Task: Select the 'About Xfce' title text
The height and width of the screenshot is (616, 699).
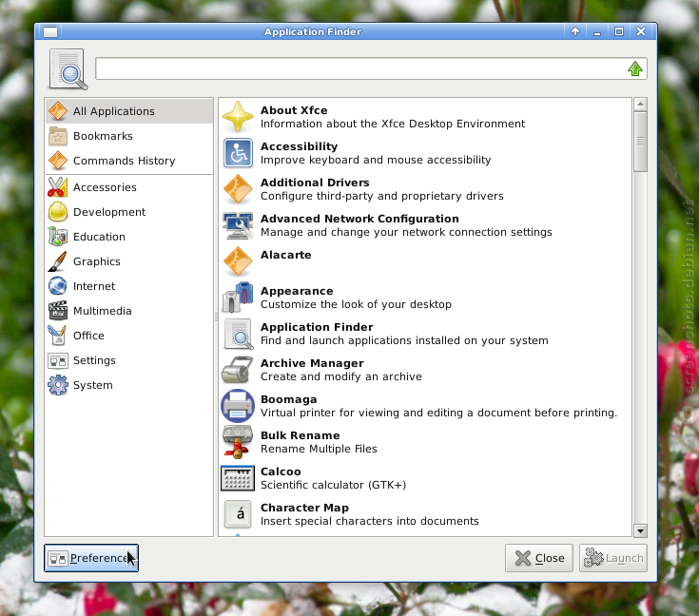Action: point(294,110)
